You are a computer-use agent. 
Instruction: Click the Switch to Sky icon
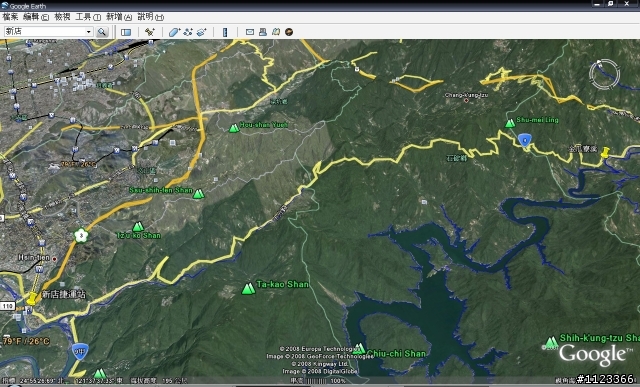289,32
